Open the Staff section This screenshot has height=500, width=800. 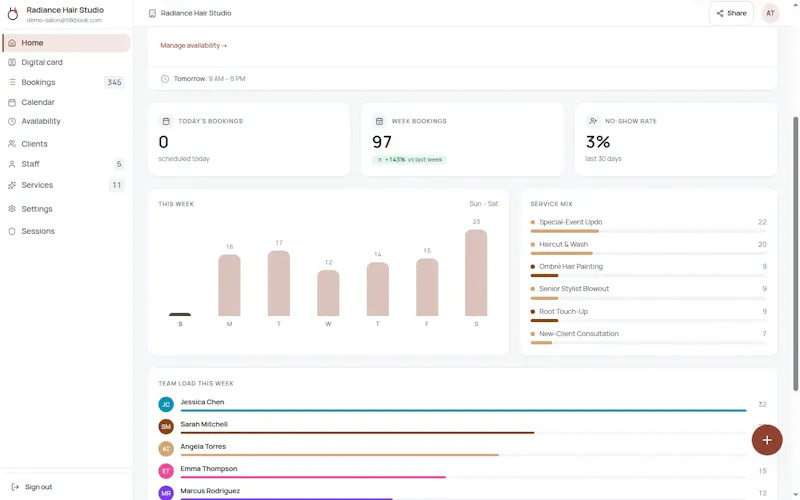tap(66, 164)
